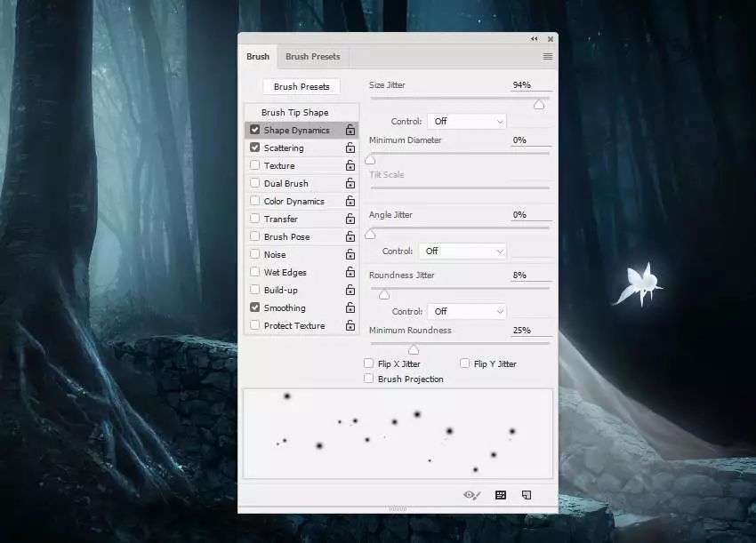Toggle the lock icon beside Scattering
The width and height of the screenshot is (756, 543).
point(350,148)
